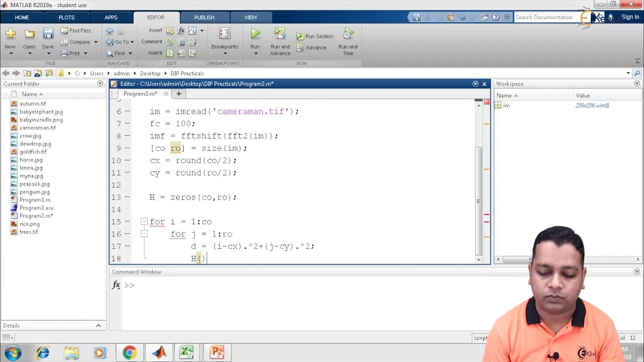
Task: Click the Sign In link
Action: coord(630,17)
